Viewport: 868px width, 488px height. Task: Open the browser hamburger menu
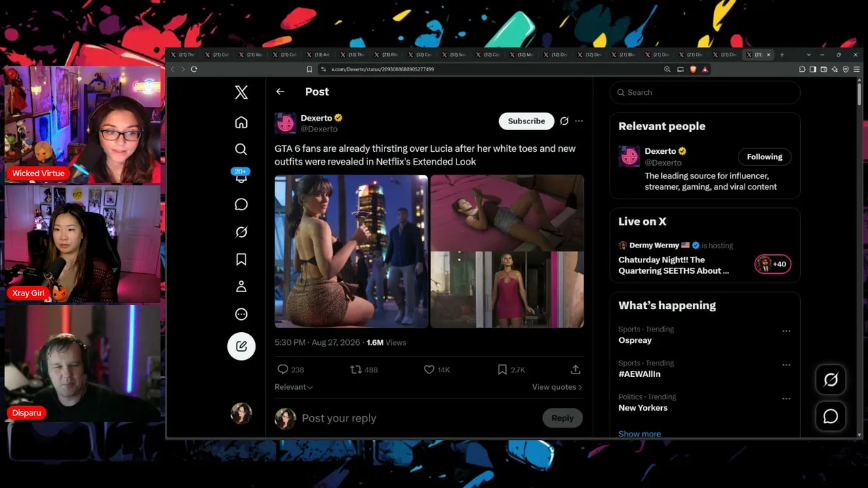pyautogui.click(x=857, y=69)
